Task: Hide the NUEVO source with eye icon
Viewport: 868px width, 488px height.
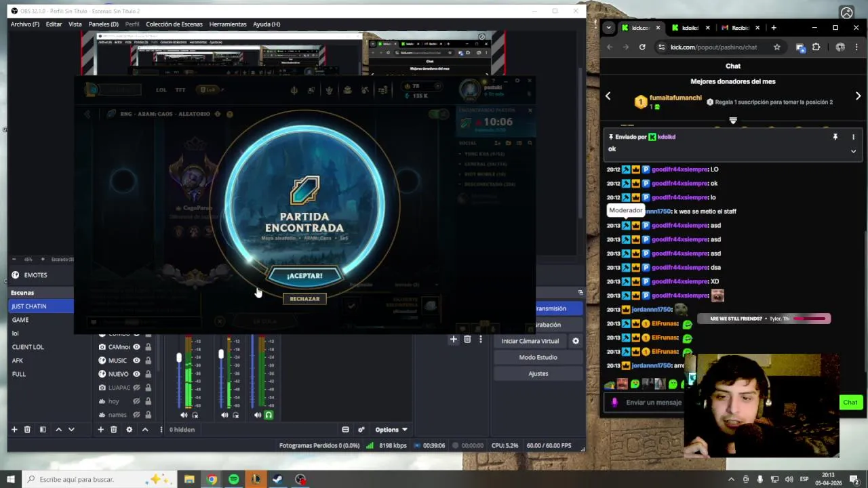Action: (136, 374)
